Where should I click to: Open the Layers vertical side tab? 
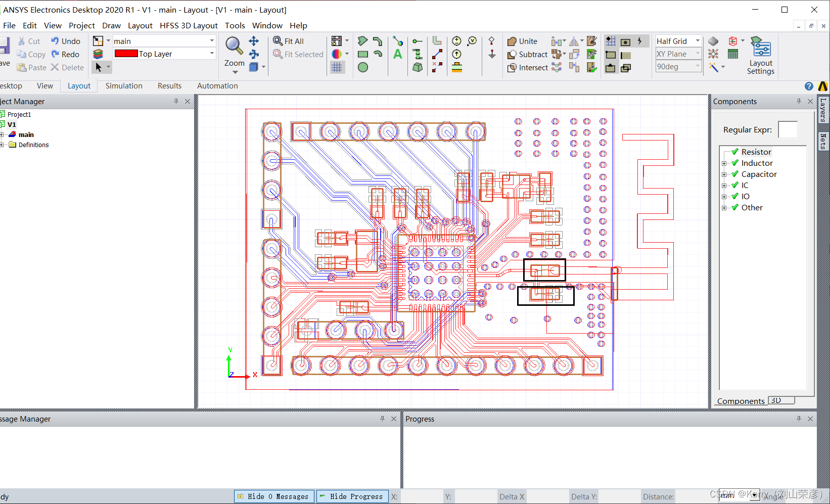click(823, 110)
